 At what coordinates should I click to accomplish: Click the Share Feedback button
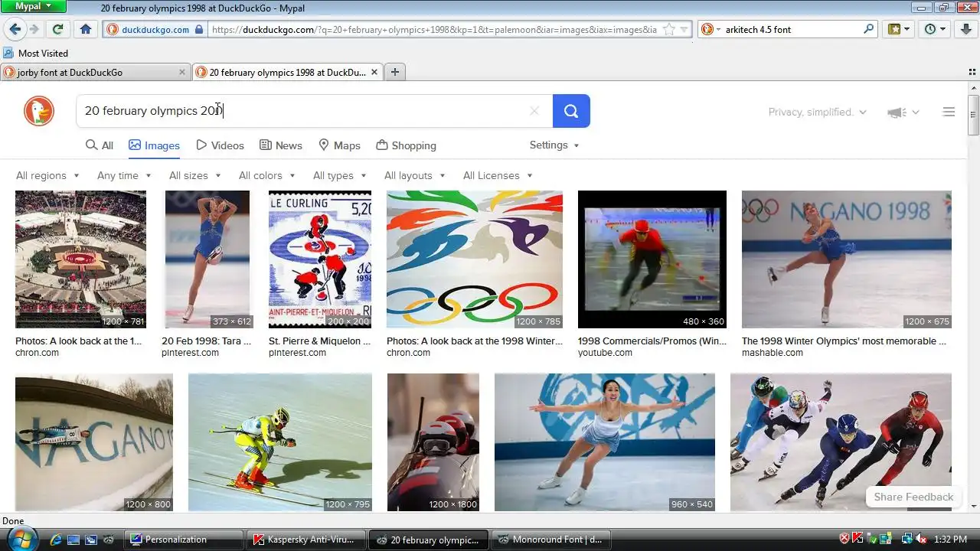pyautogui.click(x=913, y=497)
